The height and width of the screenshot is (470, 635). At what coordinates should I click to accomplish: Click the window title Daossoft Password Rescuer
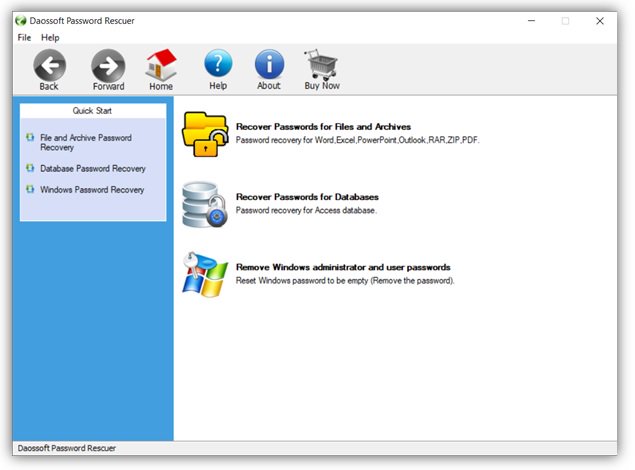point(82,21)
